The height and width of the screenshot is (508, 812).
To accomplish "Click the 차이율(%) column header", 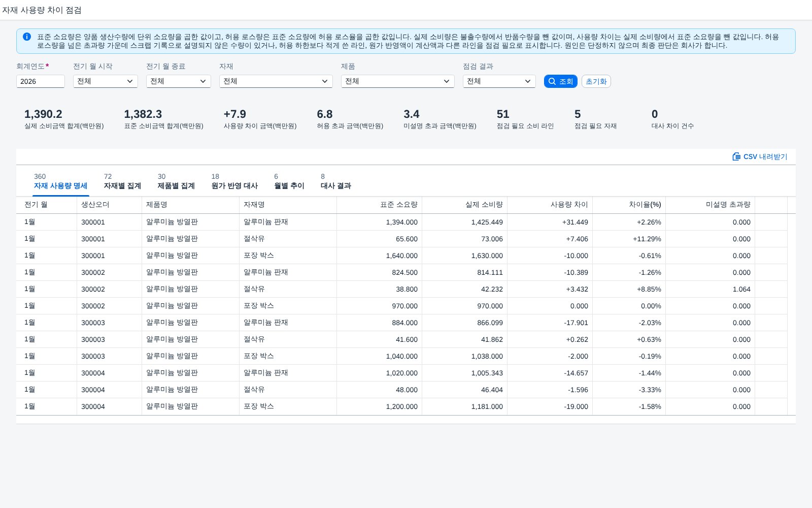I will [629, 205].
